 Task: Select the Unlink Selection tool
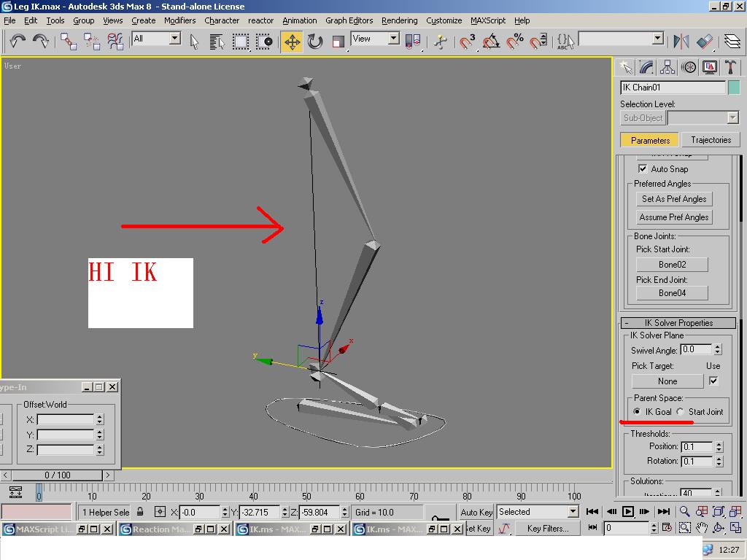[x=92, y=42]
